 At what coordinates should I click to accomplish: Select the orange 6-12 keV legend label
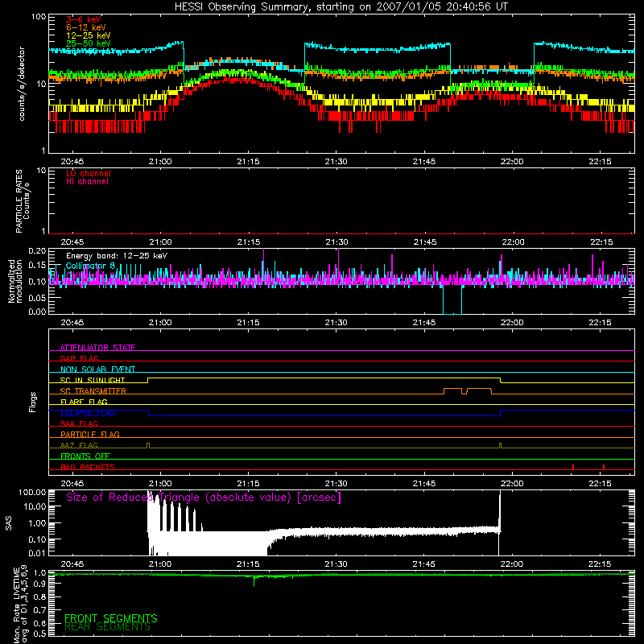[86, 27]
